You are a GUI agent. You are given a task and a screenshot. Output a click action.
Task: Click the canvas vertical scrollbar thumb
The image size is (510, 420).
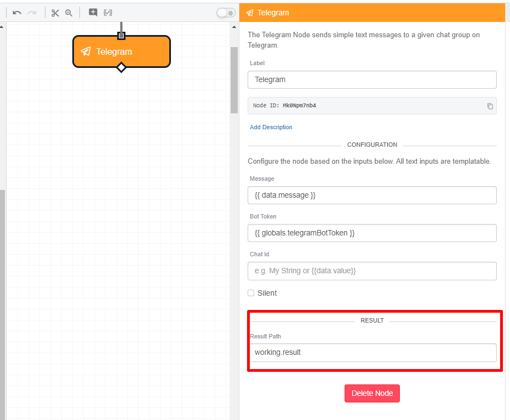234,80
